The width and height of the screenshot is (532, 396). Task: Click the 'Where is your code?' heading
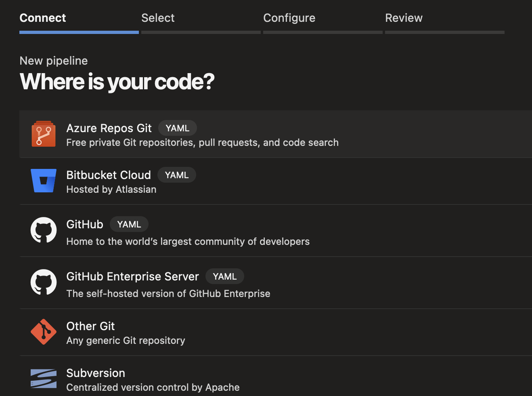click(117, 82)
